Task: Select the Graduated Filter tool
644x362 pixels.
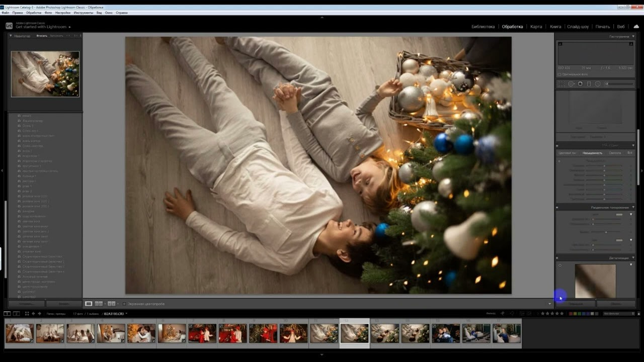Action: (589, 84)
